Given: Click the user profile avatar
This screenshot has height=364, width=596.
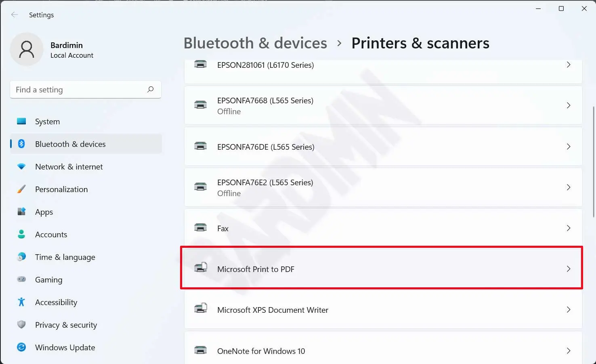Looking at the screenshot, I should pos(27,49).
